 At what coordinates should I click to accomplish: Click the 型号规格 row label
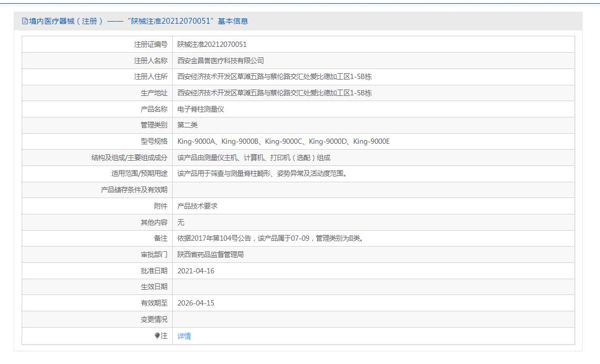point(154,141)
